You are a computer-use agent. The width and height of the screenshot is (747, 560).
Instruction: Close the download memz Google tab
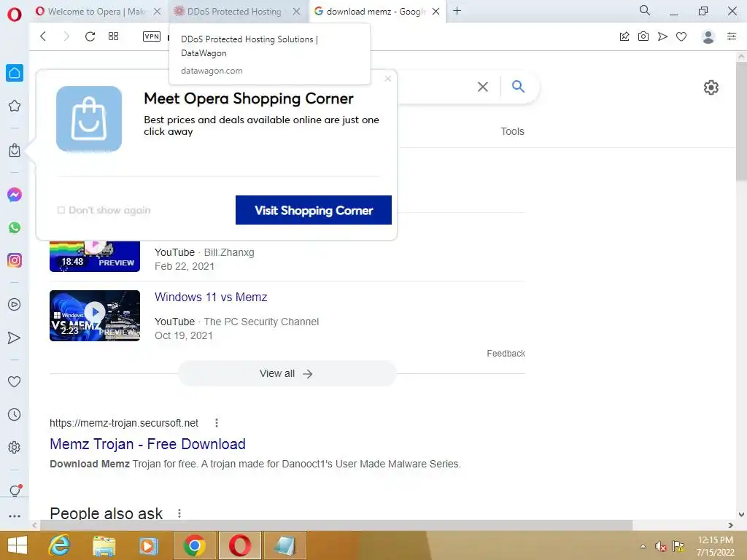click(x=436, y=12)
